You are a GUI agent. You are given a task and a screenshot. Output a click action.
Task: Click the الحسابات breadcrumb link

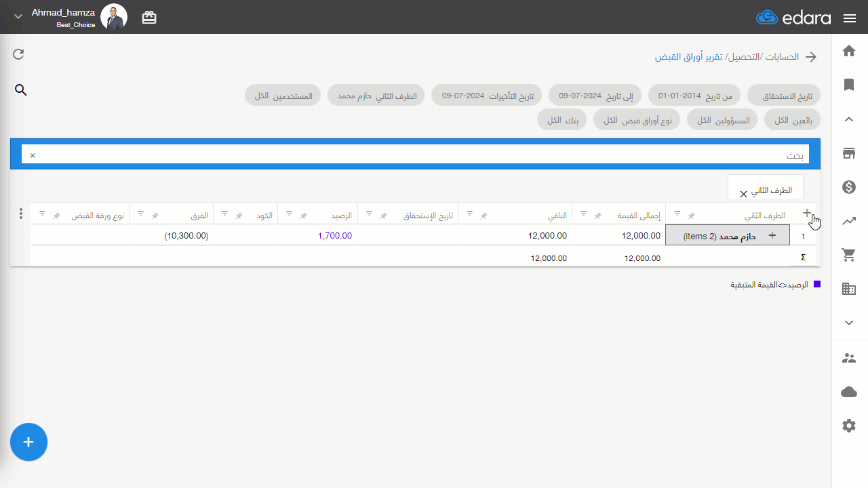coord(782,57)
